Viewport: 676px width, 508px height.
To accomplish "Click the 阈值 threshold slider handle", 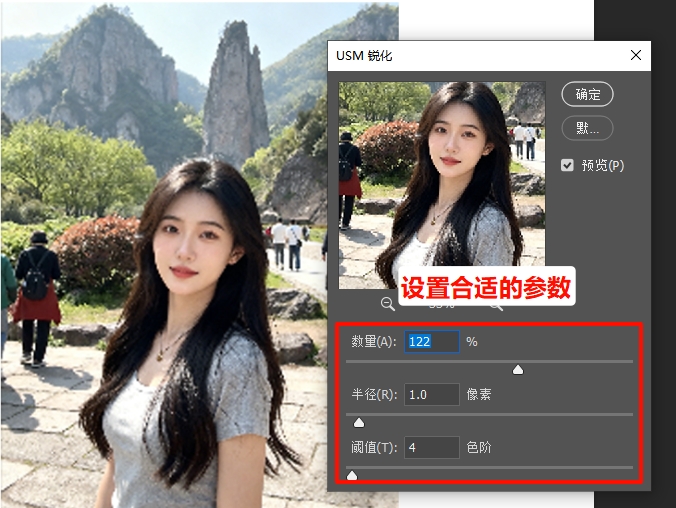I will (352, 475).
